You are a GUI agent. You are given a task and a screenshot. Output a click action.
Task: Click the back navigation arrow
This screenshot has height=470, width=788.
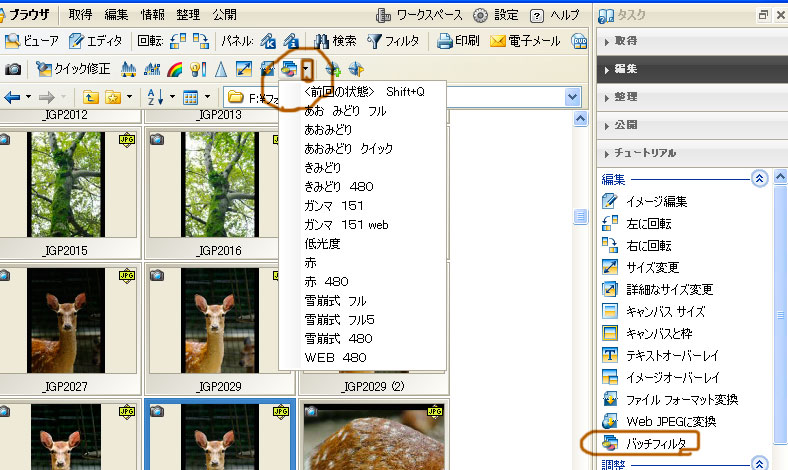click(x=12, y=97)
